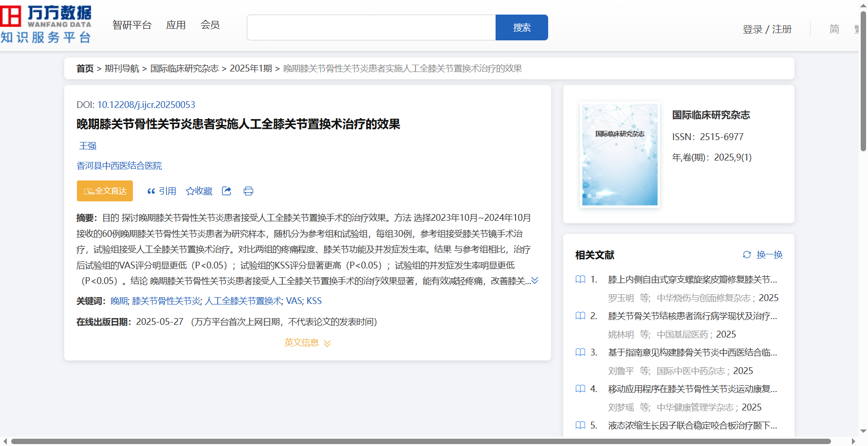
Task: Click the star favorite 收藏 icon
Action: 190,191
